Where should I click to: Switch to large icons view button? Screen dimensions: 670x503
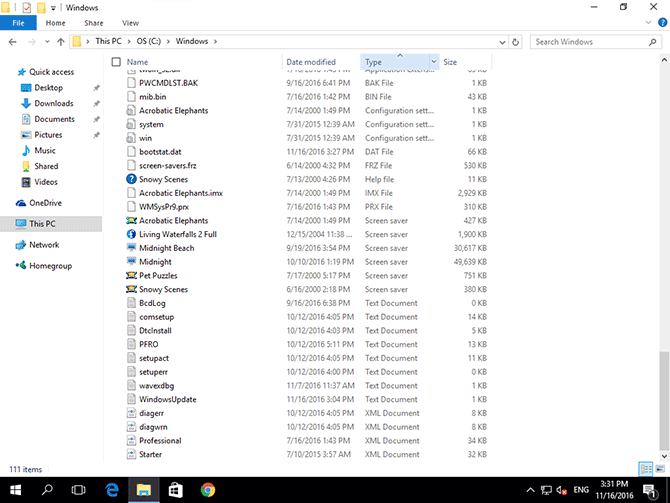click(661, 469)
